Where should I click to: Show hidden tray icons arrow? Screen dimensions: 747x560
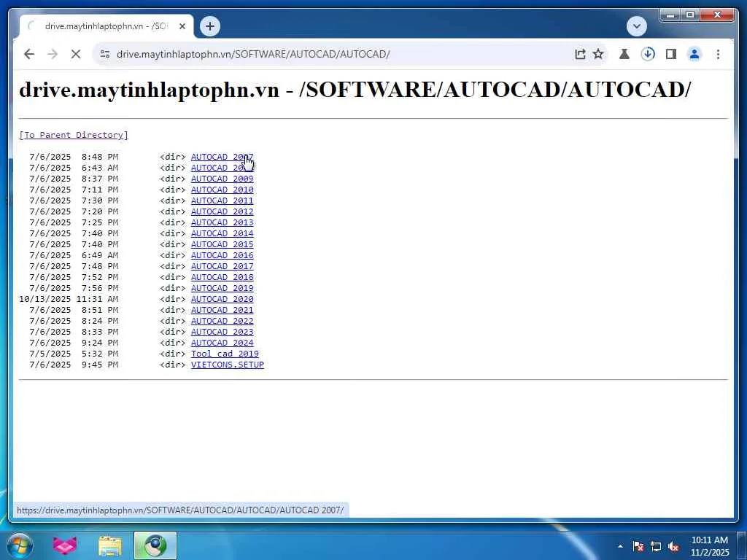coord(620,546)
